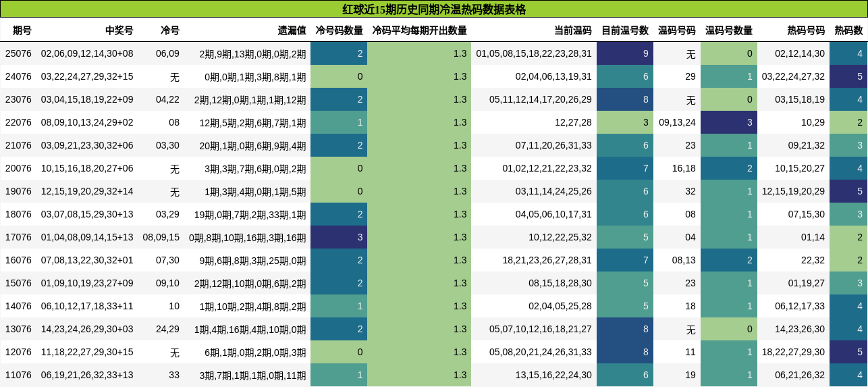Select period cell 13076
The height and width of the screenshot is (387, 868).
point(18,329)
